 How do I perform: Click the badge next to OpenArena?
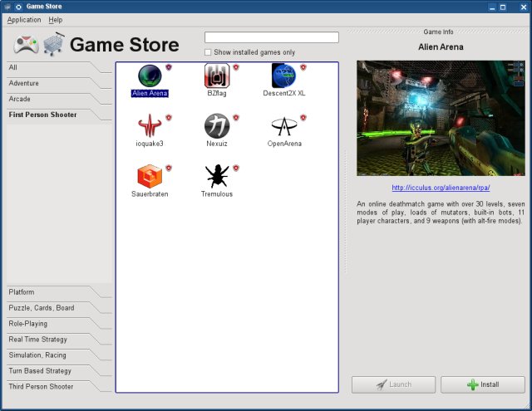point(303,118)
